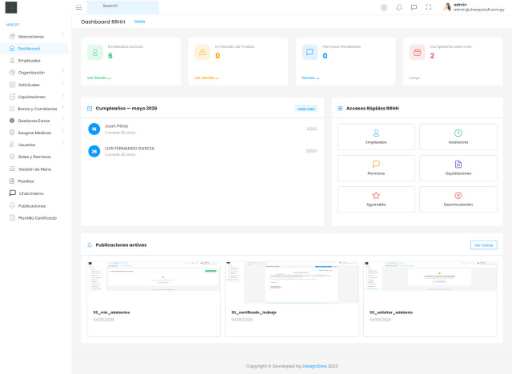This screenshot has width=512, height=374.
Task: Click the Pruebas sidebar icon
Action: click(12, 181)
